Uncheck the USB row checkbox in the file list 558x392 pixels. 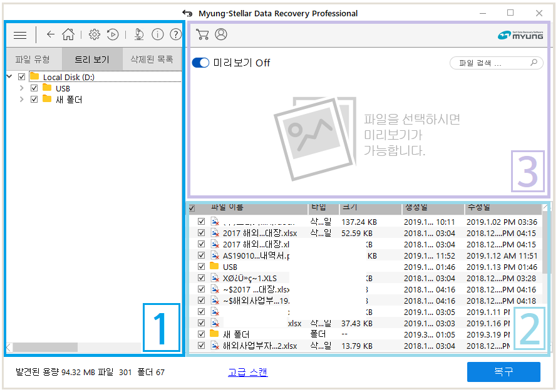click(202, 266)
